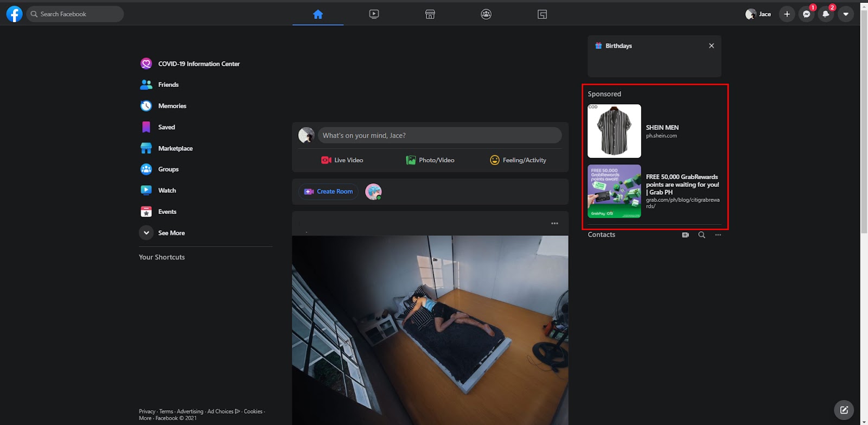
Task: Click the plus Create button
Action: (x=787, y=14)
